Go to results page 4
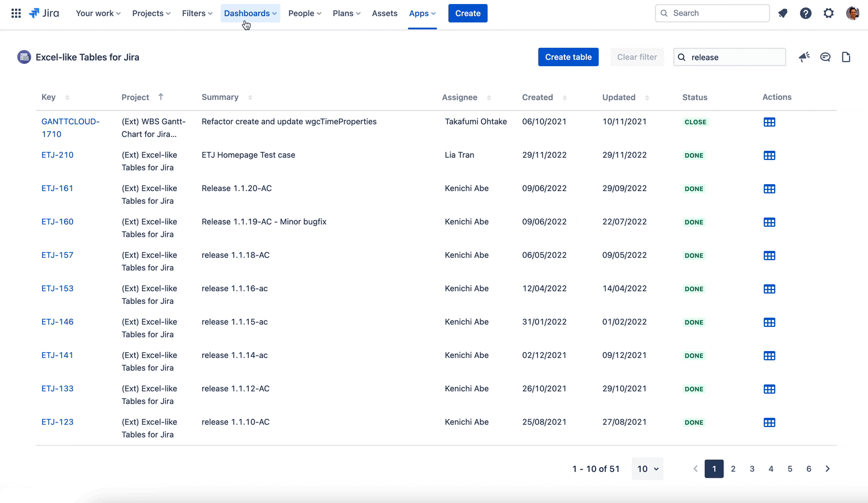The width and height of the screenshot is (868, 503). [x=771, y=468]
